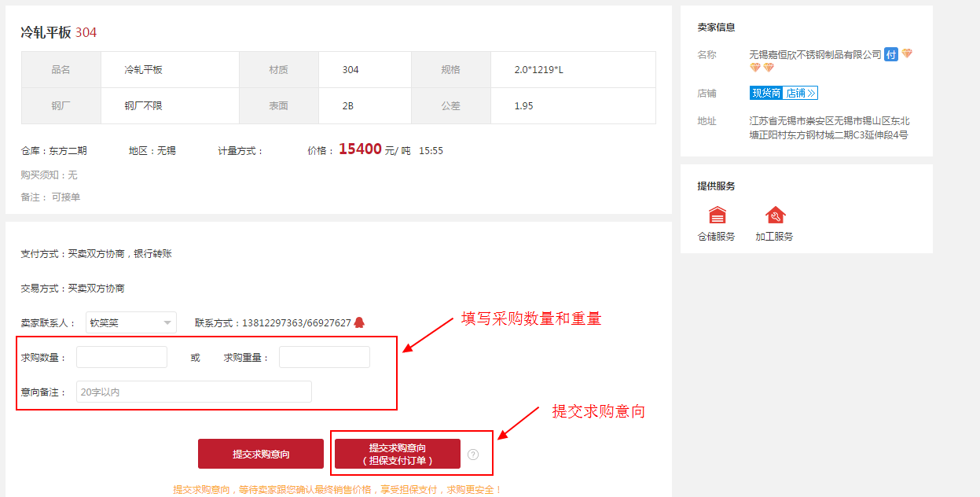980x497 pixels.
Task: Open the 店铺 shop link
Action: pos(801,94)
